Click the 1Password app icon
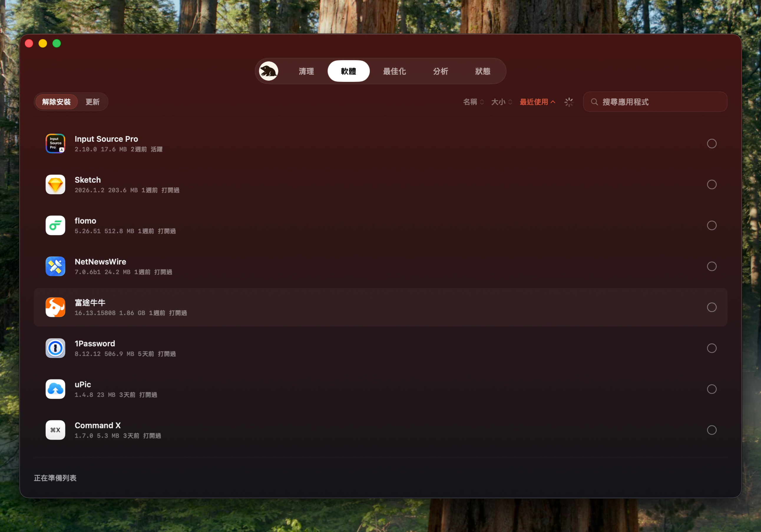This screenshot has width=761, height=532. point(55,348)
